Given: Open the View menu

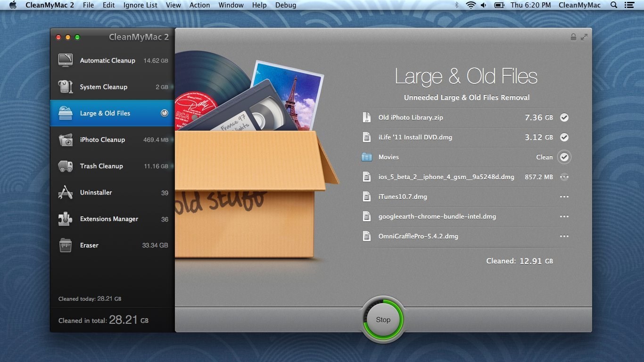Looking at the screenshot, I should (x=173, y=5).
